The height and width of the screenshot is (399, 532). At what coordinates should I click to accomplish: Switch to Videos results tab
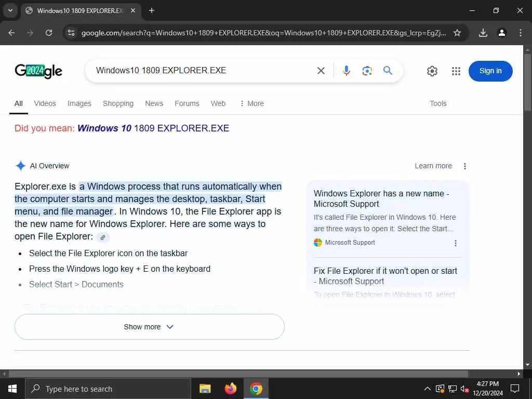45,103
